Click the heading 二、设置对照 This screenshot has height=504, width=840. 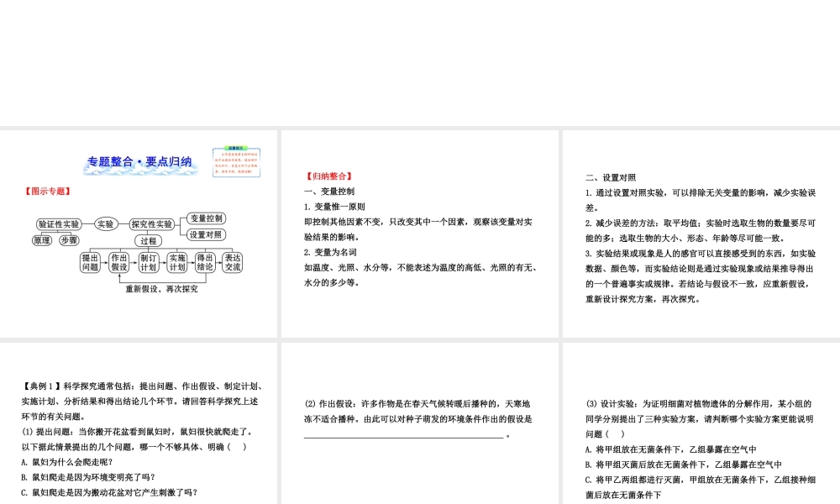point(611,178)
